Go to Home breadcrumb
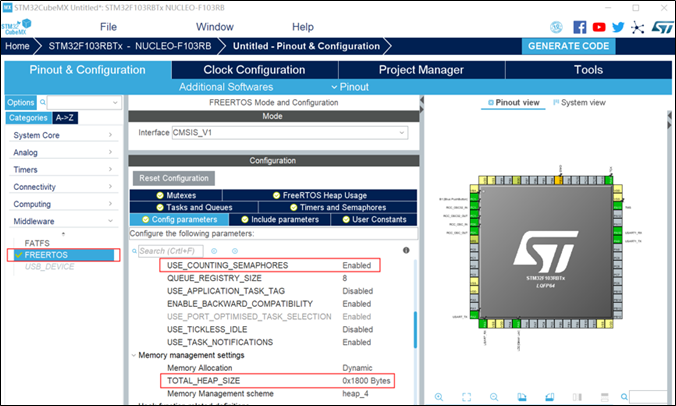The image size is (676, 406). pyautogui.click(x=17, y=46)
